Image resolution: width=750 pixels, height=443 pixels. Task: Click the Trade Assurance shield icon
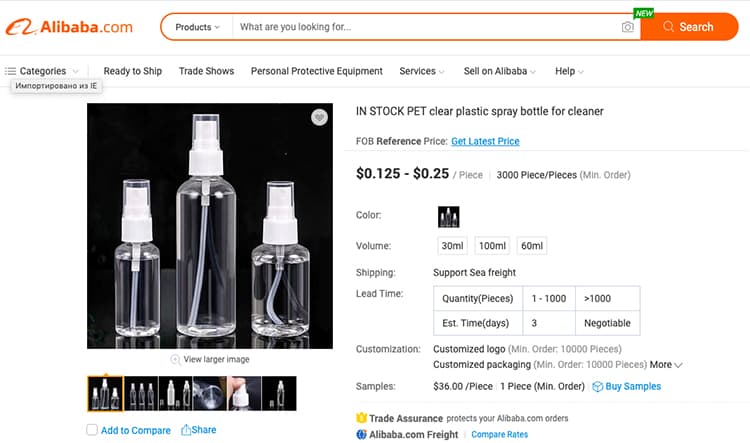click(362, 418)
